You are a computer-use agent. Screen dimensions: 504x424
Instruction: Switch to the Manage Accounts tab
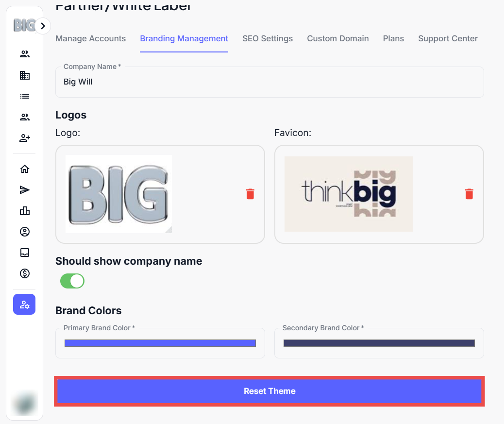[x=90, y=38]
